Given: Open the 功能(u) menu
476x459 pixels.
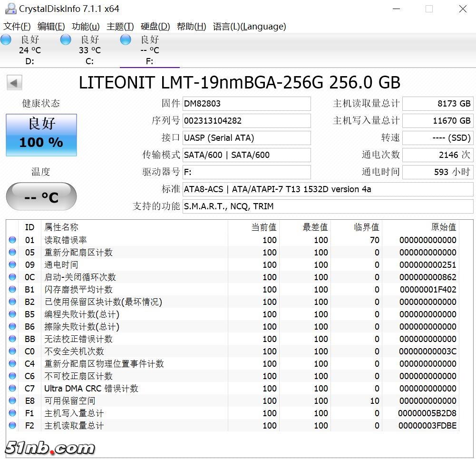Looking at the screenshot, I should [x=86, y=27].
